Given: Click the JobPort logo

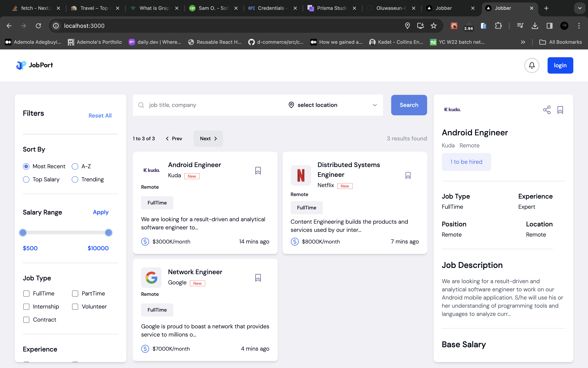Looking at the screenshot, I should 35,65.
